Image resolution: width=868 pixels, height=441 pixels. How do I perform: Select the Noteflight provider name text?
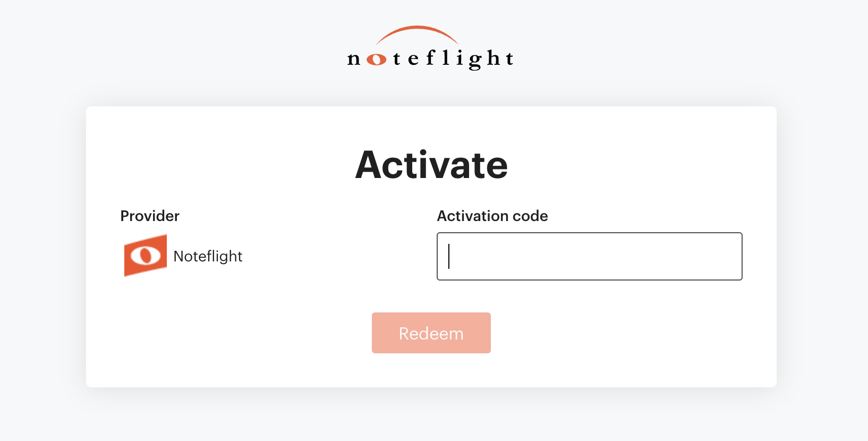point(208,256)
